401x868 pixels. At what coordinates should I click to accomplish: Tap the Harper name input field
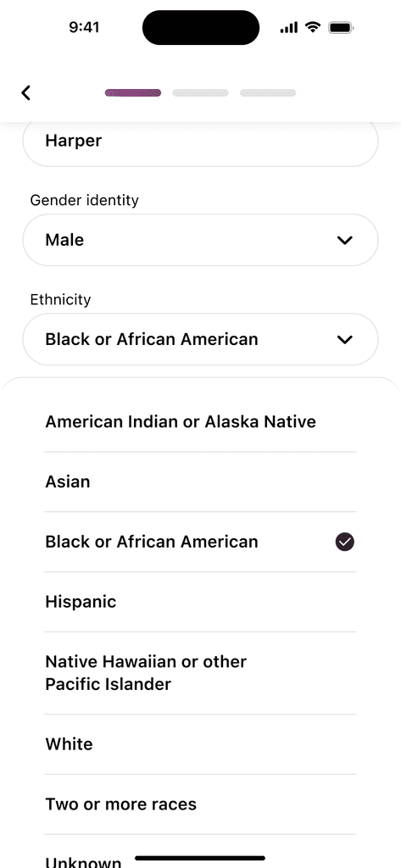tap(200, 142)
